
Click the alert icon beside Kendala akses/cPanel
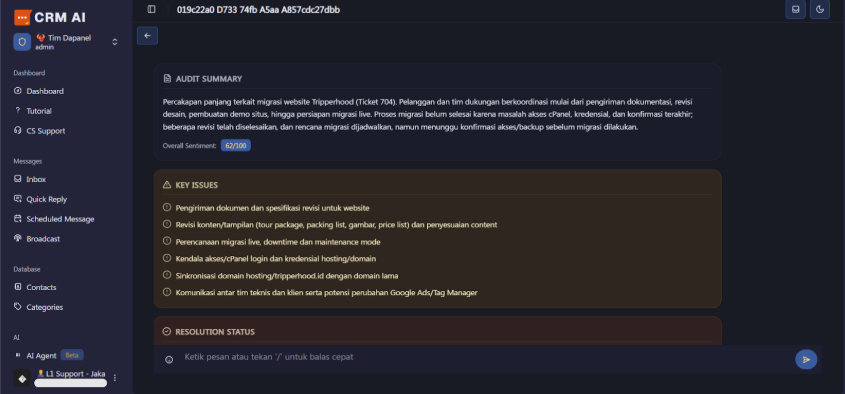click(x=167, y=258)
